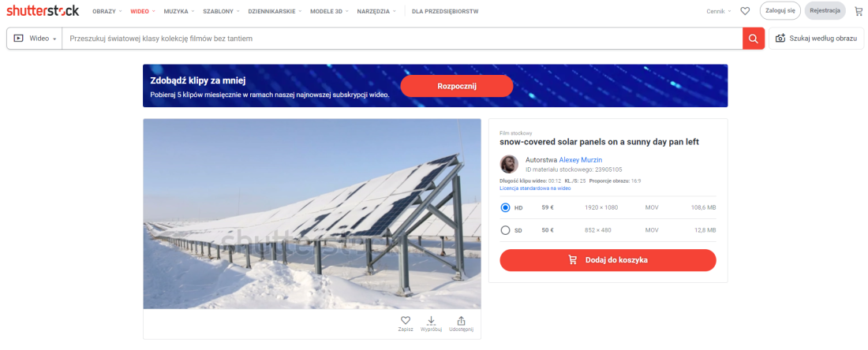This screenshot has width=868, height=350.
Task: Open the DLA PRZEDSIĘBIORSTW menu item
Action: point(445,11)
